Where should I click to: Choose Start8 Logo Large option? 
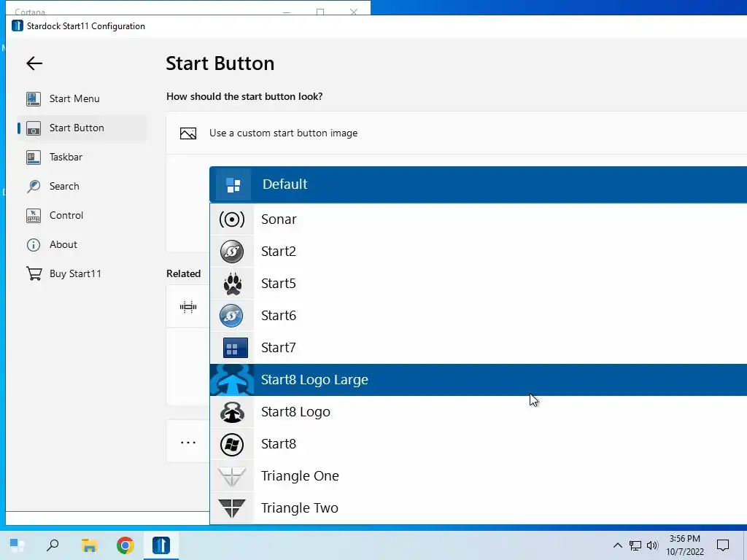(x=479, y=379)
